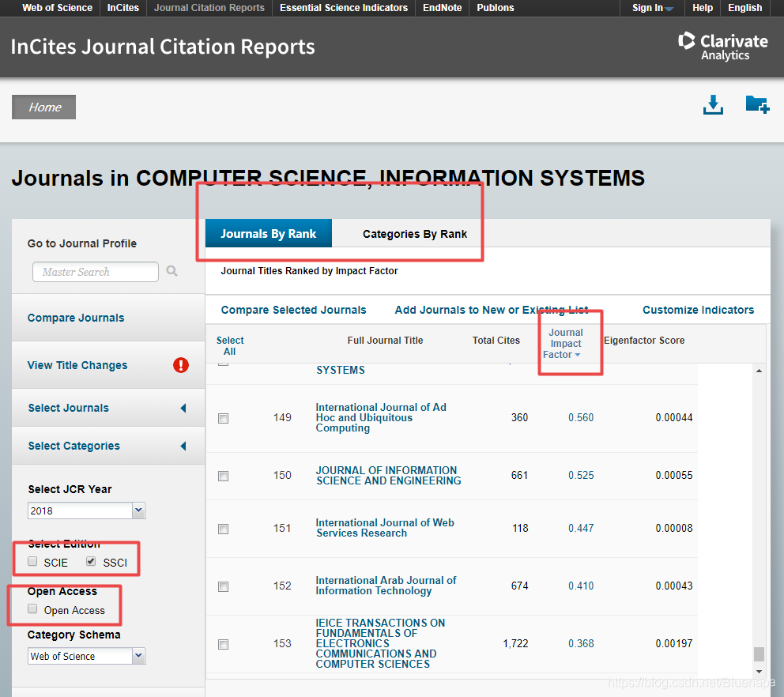Click impact factor value 0.368

click(581, 643)
